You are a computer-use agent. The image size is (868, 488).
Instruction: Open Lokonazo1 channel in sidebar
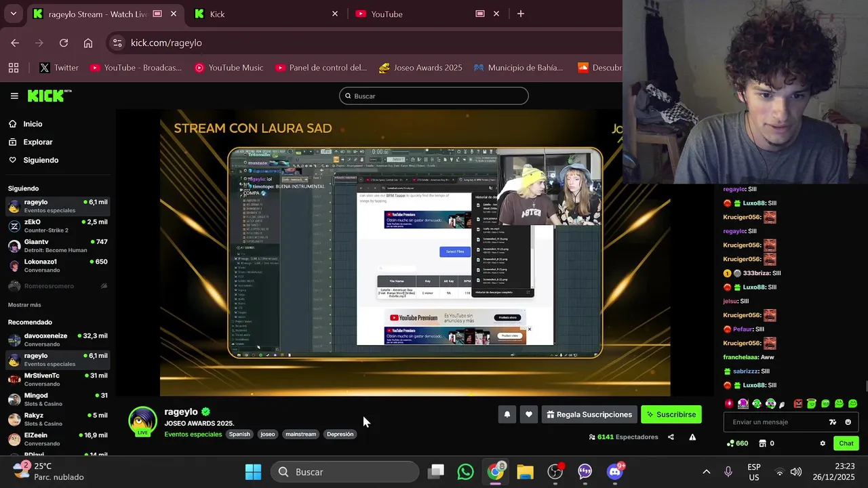58,265
